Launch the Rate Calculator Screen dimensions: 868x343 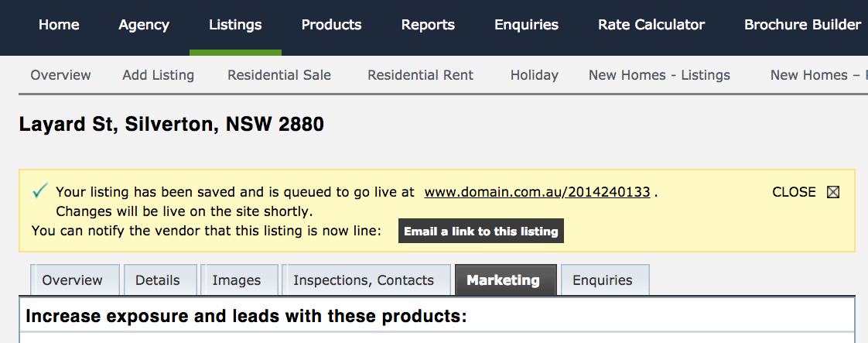tap(651, 25)
